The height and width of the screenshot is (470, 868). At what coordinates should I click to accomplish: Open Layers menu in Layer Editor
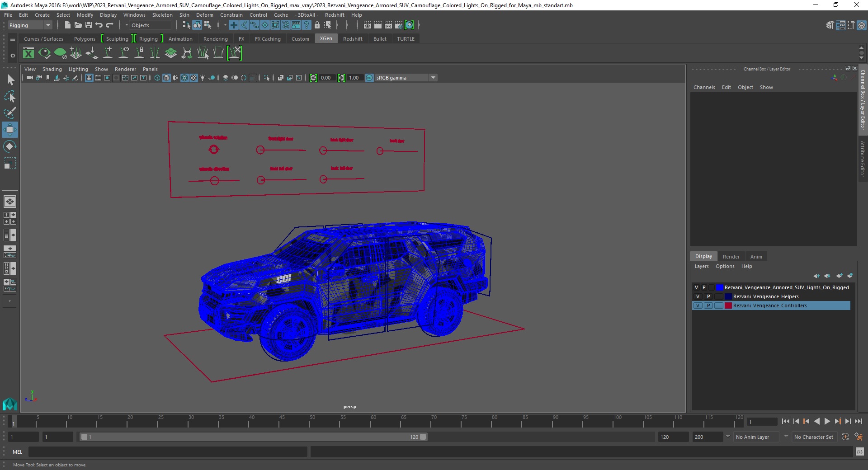[702, 266]
